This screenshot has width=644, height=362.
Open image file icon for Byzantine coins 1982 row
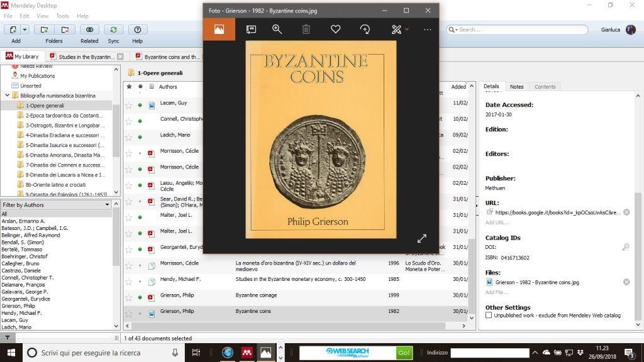[x=152, y=314]
